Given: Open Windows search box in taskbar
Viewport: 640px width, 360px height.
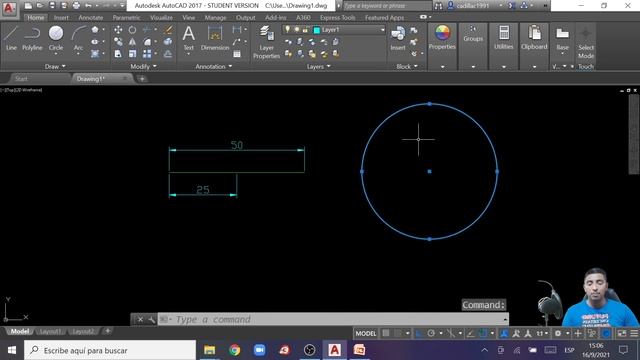Looking at the screenshot, I should click(110, 350).
